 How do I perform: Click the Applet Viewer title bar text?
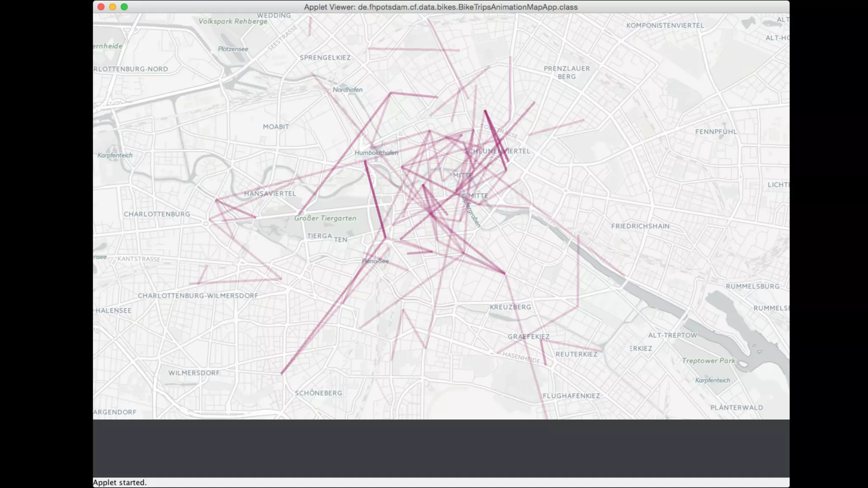(441, 7)
